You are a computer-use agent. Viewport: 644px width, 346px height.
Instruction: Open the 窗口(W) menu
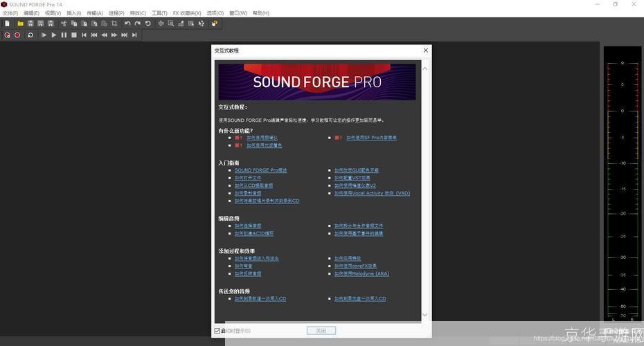click(x=238, y=13)
